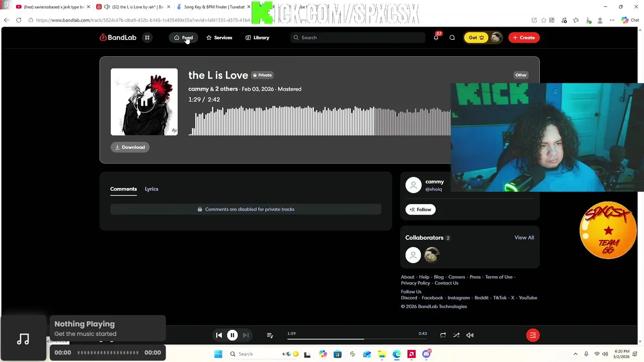644x362 pixels.
Task: Open the Services menu
Action: coord(219,38)
